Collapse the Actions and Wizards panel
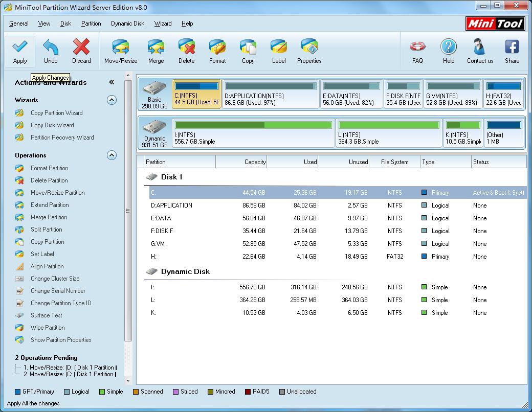Screen dimensions: 532x412 point(112,82)
